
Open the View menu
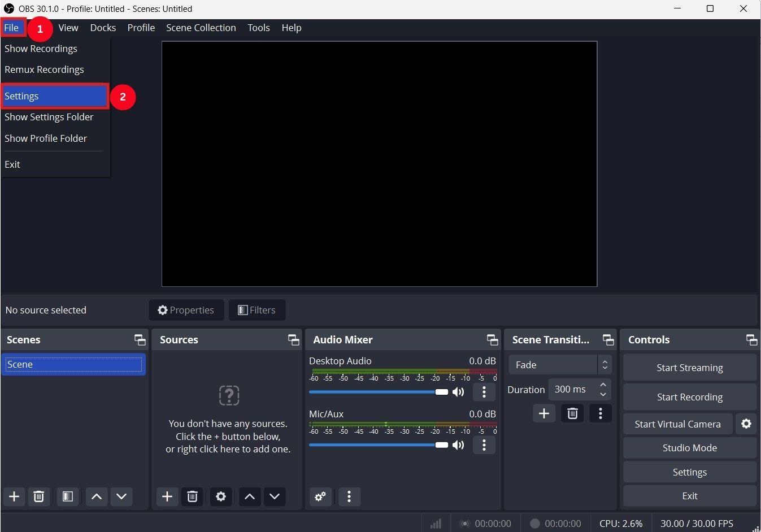[68, 28]
